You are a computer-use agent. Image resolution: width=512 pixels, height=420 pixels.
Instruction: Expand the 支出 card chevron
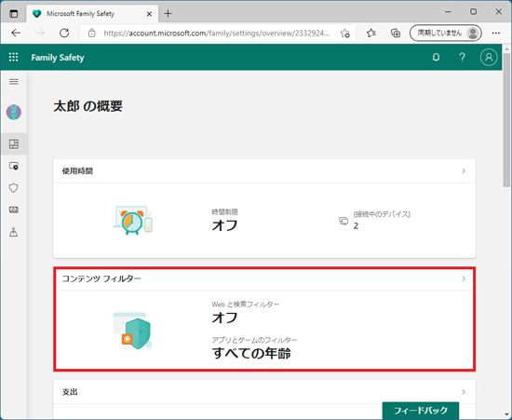point(464,392)
